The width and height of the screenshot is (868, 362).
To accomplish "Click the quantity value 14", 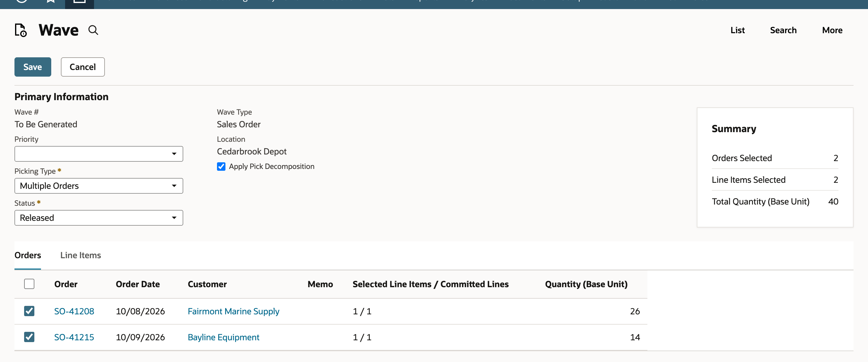I will coord(635,337).
